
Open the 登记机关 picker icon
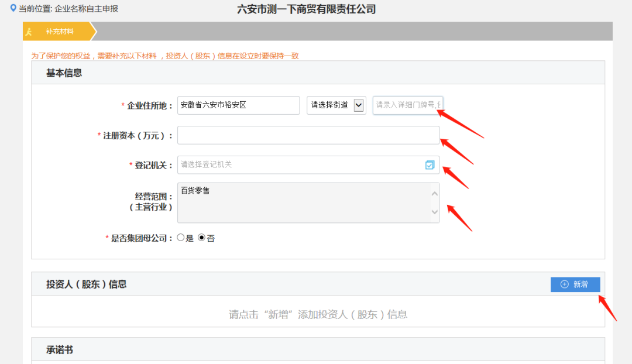[430, 165]
